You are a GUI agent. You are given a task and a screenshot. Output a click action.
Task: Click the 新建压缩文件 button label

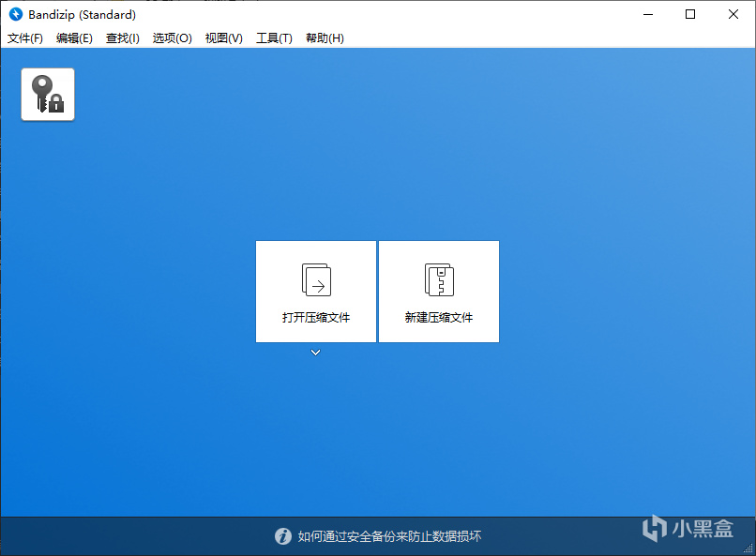coord(439,318)
